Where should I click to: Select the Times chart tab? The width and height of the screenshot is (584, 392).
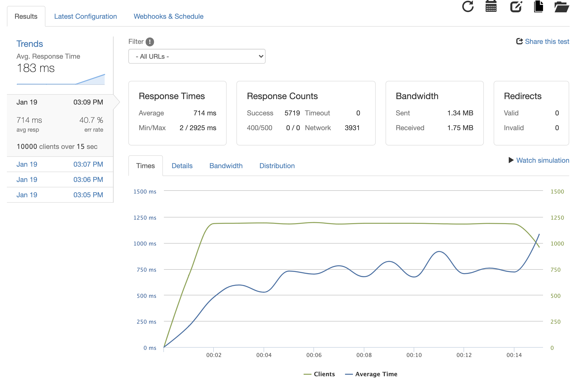tap(145, 166)
